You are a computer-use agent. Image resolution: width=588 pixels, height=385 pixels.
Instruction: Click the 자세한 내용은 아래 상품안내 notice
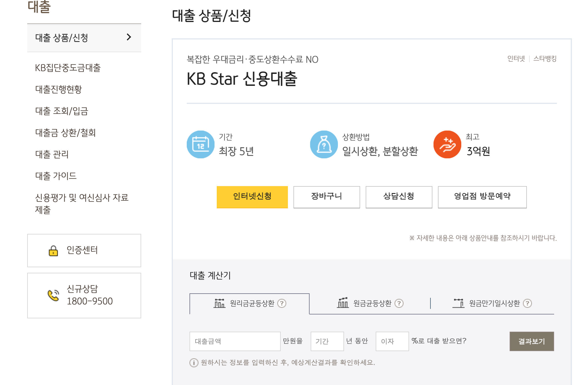point(483,238)
